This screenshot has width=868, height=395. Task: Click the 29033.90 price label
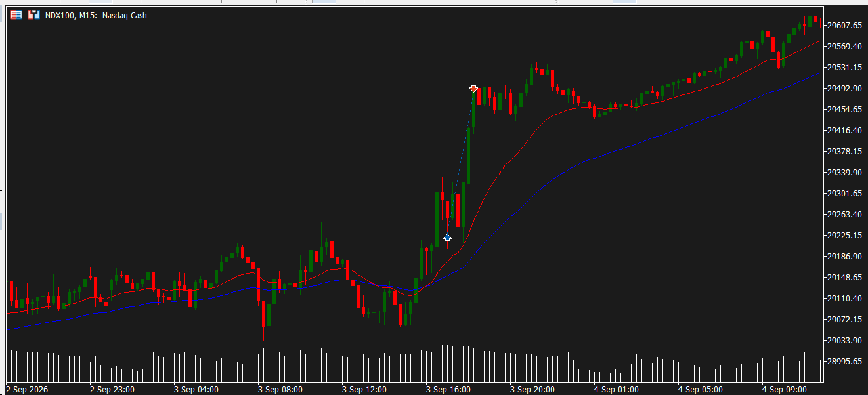(845, 341)
